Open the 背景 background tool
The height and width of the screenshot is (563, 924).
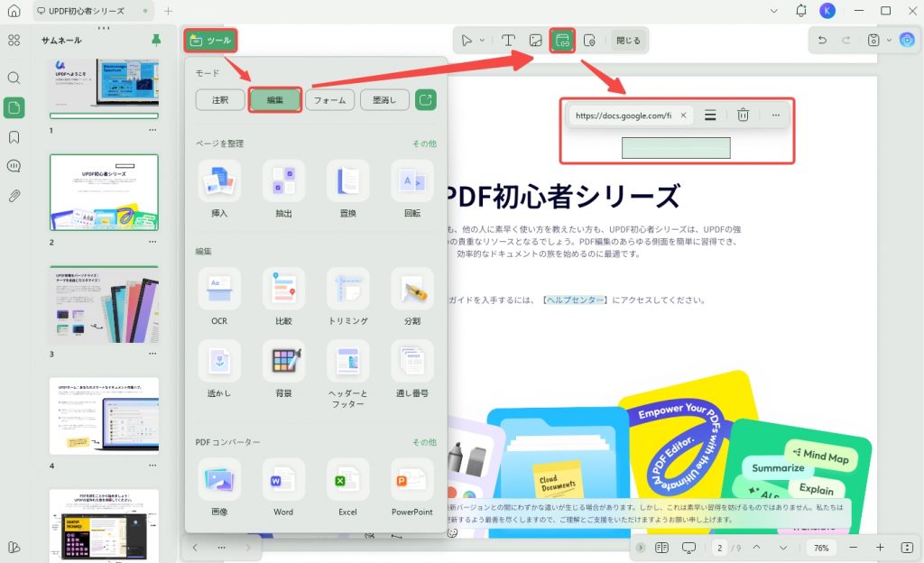(x=283, y=369)
